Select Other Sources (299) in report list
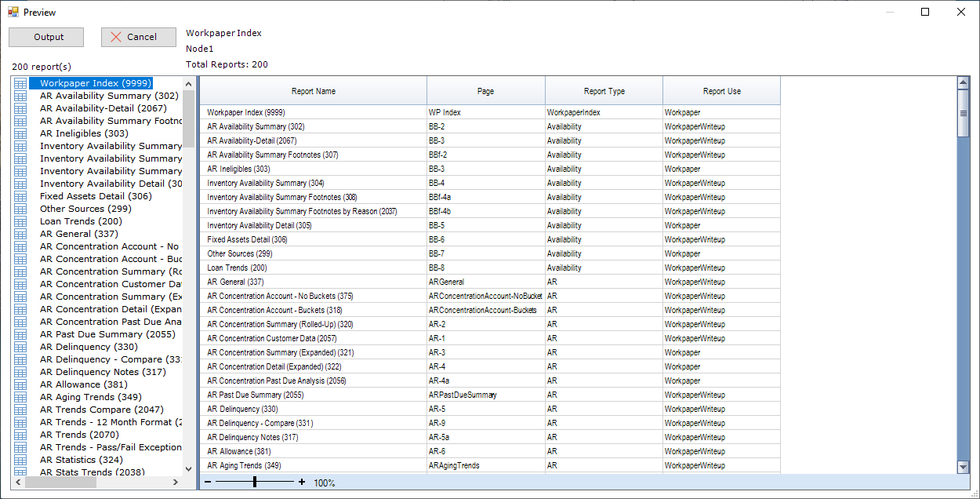Screen dimensions: 980x499 pos(85,209)
